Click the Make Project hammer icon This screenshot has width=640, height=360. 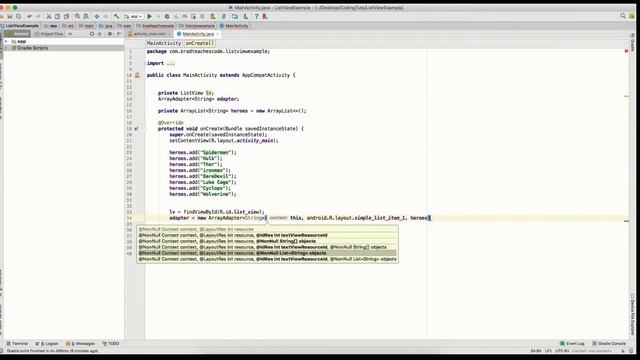pos(116,16)
